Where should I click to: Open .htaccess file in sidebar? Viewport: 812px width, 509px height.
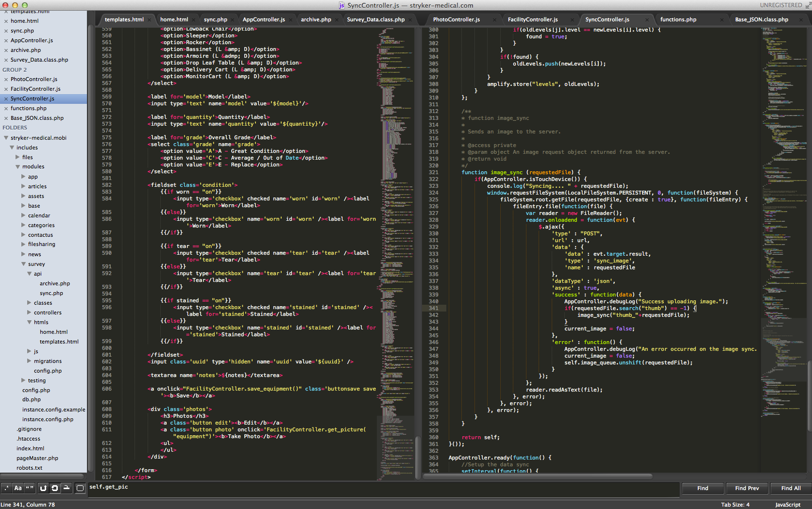pyautogui.click(x=28, y=439)
